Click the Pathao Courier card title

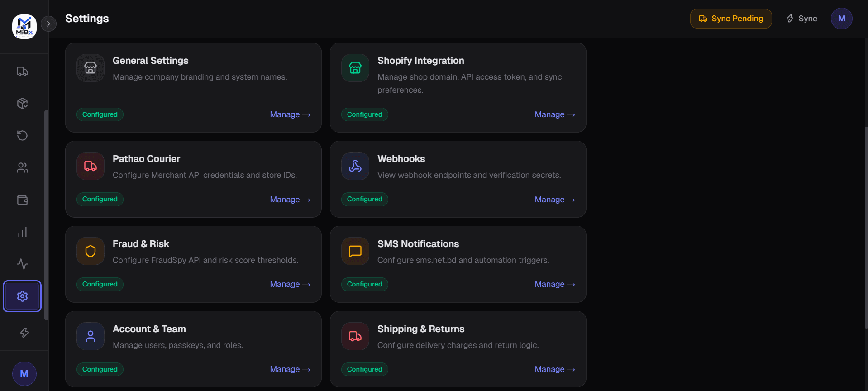click(146, 159)
